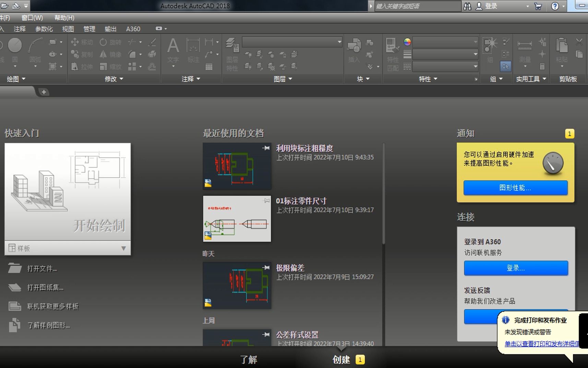
Task: Open the 输出 ribbon tab
Action: click(110, 29)
